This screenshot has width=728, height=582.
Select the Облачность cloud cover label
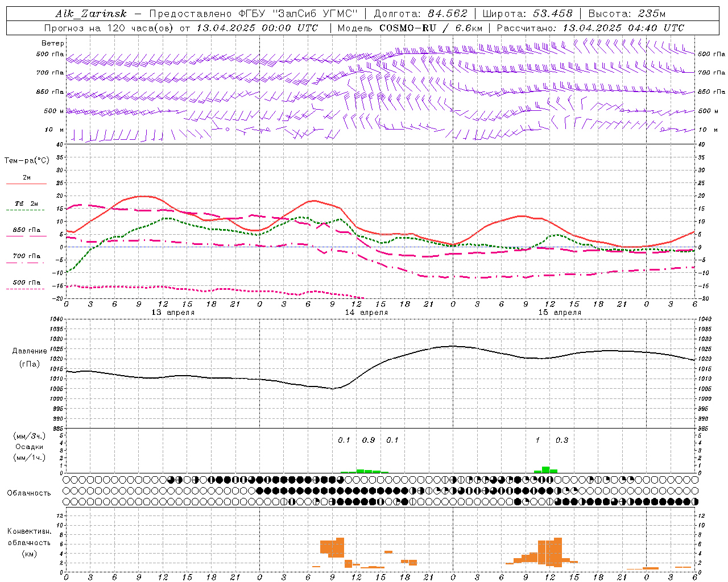point(29,493)
